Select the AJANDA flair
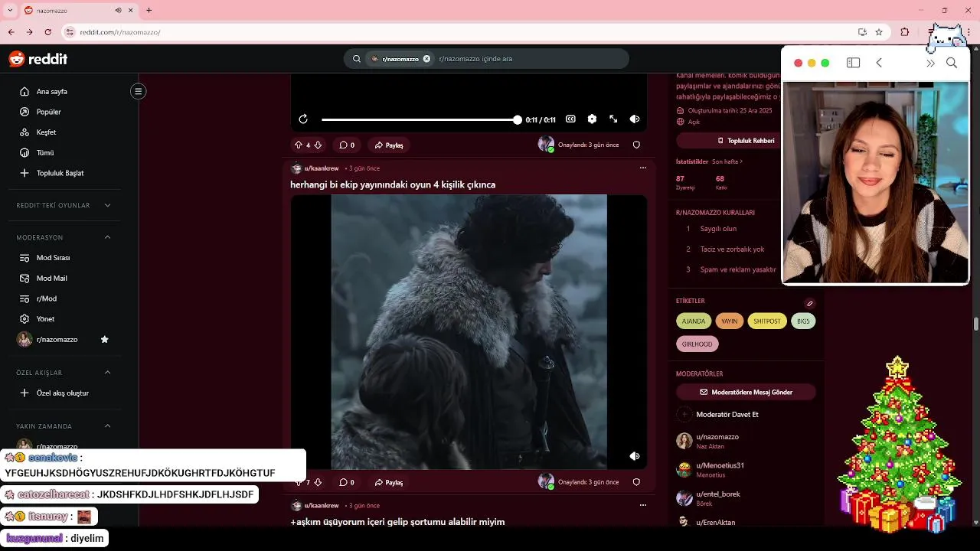Image resolution: width=980 pixels, height=551 pixels. (694, 321)
